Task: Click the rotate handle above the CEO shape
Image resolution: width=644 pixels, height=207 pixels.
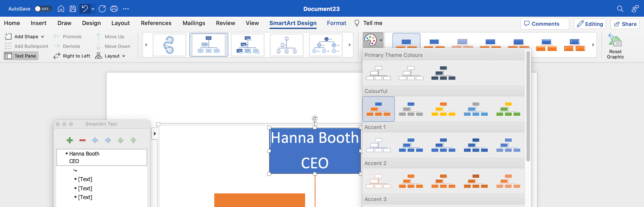Action: [315, 118]
